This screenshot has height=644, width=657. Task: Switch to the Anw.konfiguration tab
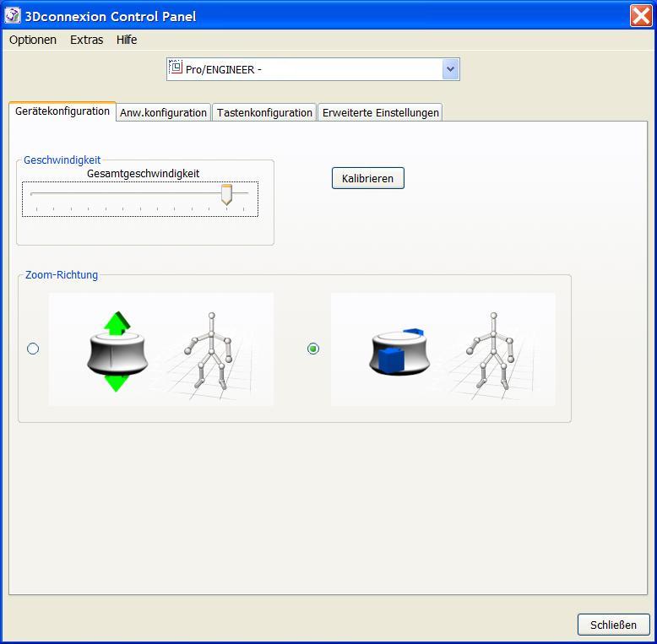(x=164, y=112)
